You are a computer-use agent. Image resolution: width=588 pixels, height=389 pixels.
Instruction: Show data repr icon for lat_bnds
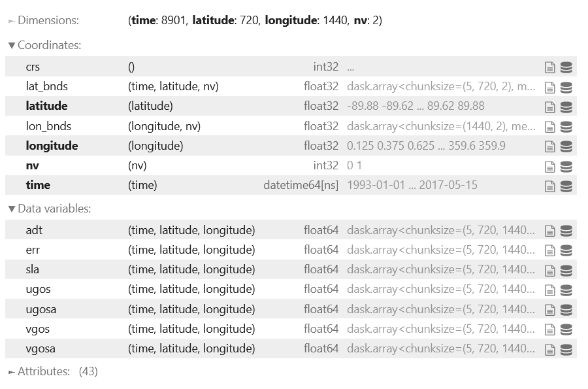click(x=566, y=87)
